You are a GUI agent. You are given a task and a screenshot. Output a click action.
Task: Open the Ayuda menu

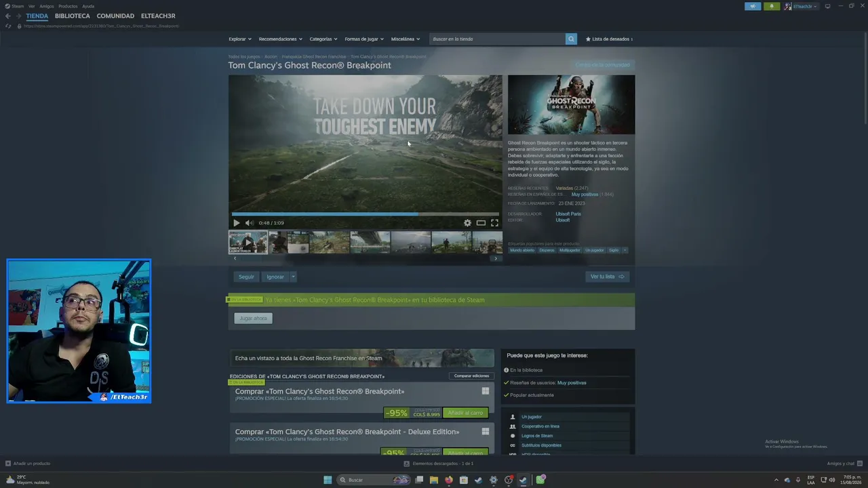point(88,6)
